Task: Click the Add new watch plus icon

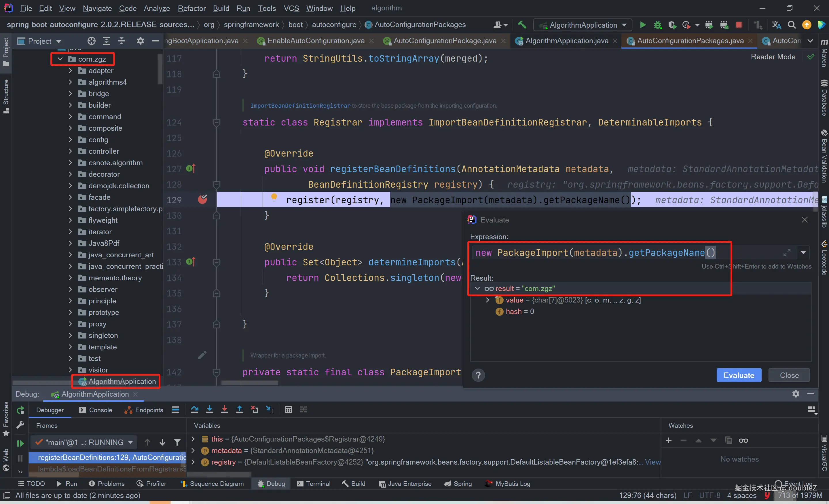Action: click(x=669, y=440)
